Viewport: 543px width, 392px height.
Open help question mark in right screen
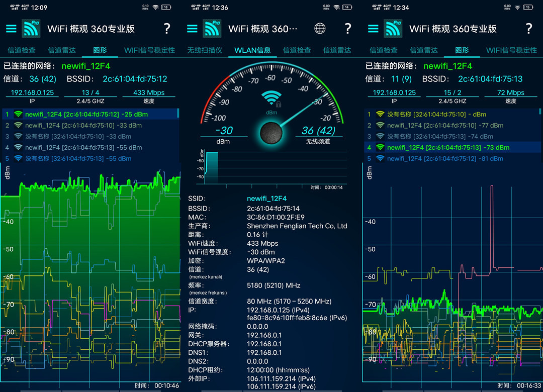point(529,29)
